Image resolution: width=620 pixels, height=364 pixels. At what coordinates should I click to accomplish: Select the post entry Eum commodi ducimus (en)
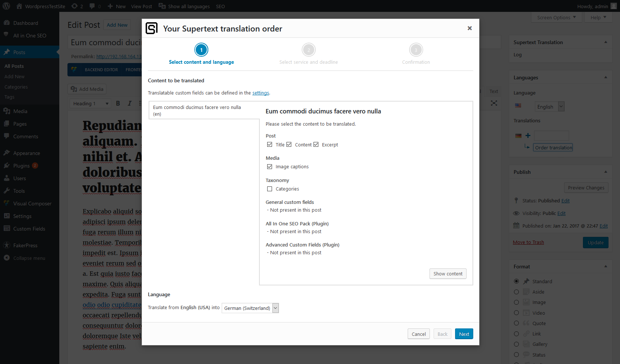[204, 110]
